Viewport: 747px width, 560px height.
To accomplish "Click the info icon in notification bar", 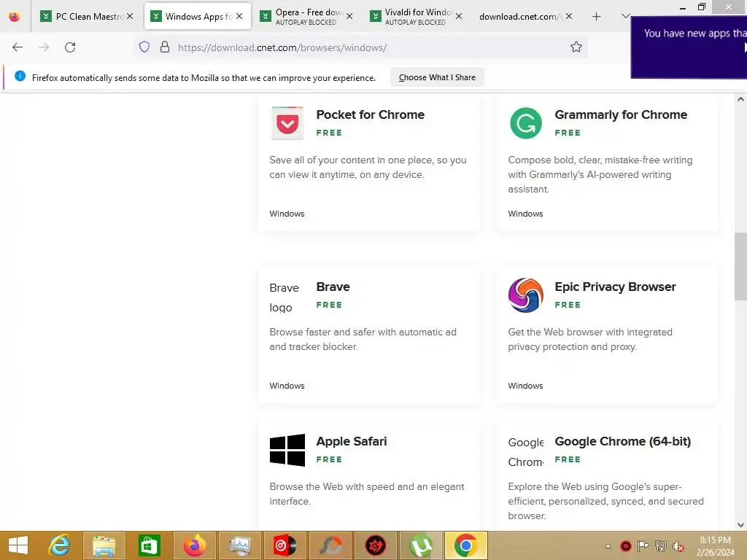I will point(20,76).
